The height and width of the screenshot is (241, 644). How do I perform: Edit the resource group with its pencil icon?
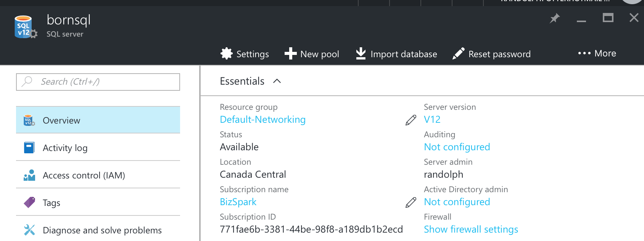tap(411, 120)
